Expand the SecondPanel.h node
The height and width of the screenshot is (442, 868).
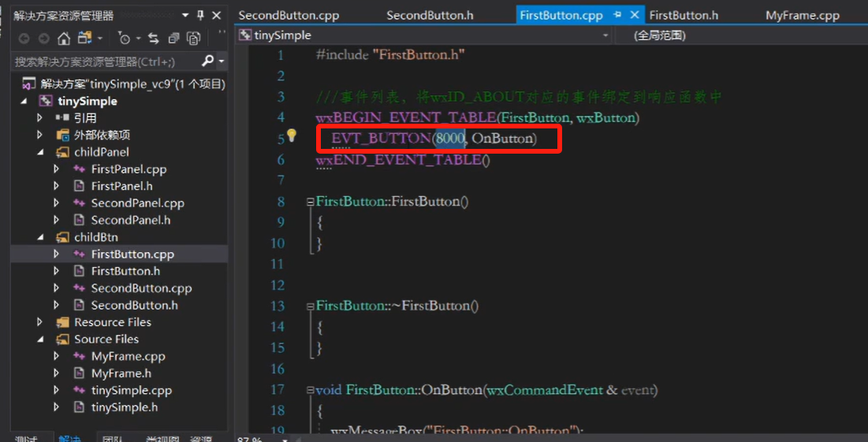click(x=56, y=220)
